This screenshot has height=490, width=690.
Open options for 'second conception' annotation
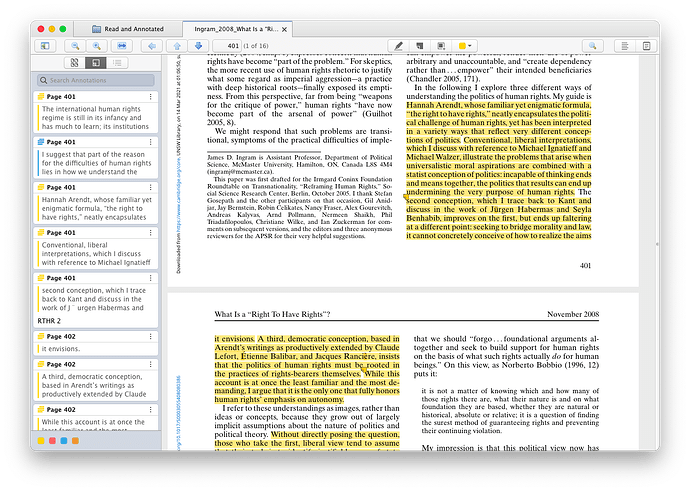tap(150, 278)
